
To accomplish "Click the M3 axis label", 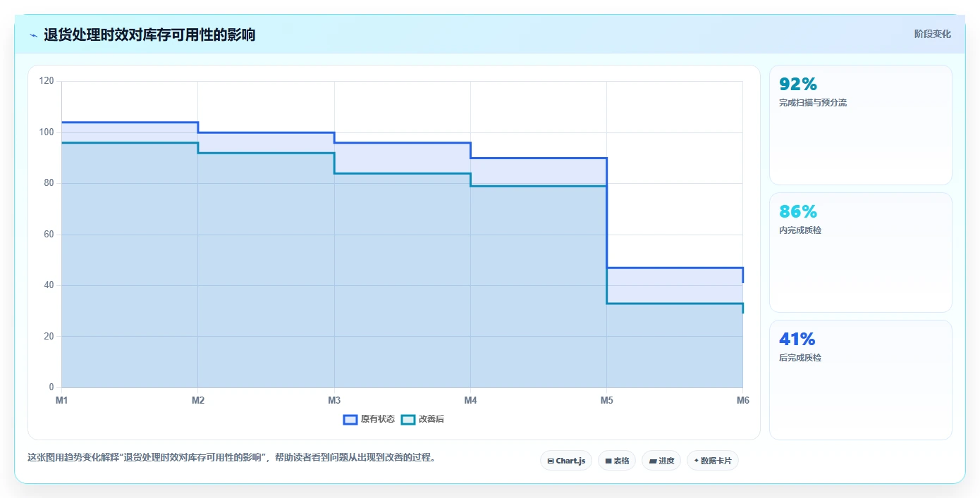I will point(334,400).
